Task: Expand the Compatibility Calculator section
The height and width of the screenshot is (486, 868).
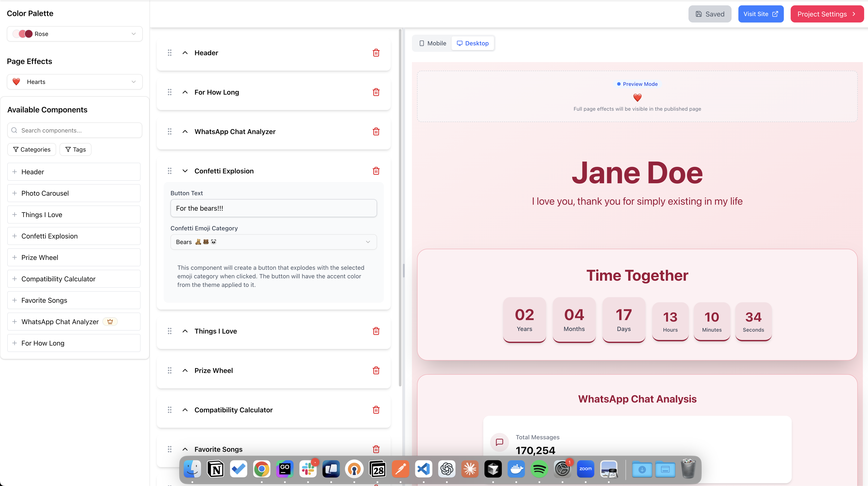Action: pos(185,410)
